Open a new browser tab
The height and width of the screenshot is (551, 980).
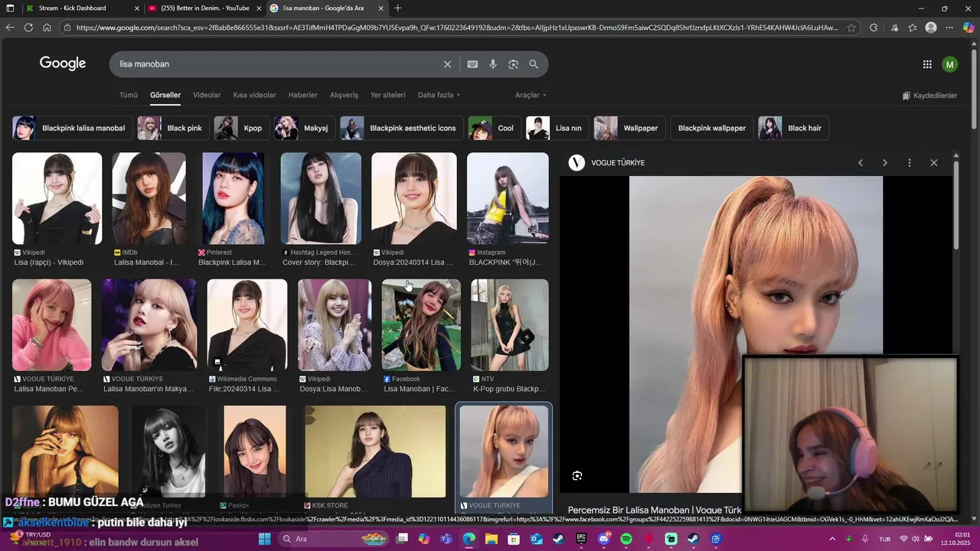397,8
